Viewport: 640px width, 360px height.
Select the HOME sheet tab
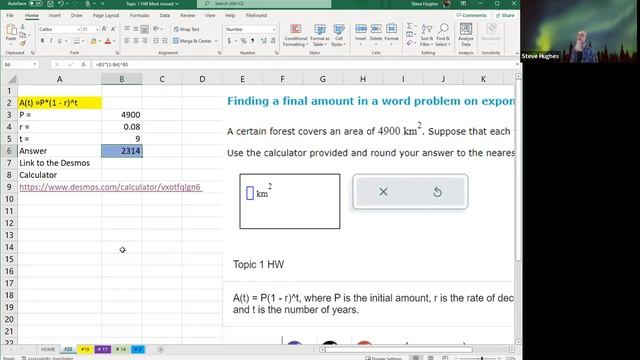pyautogui.click(x=48, y=349)
